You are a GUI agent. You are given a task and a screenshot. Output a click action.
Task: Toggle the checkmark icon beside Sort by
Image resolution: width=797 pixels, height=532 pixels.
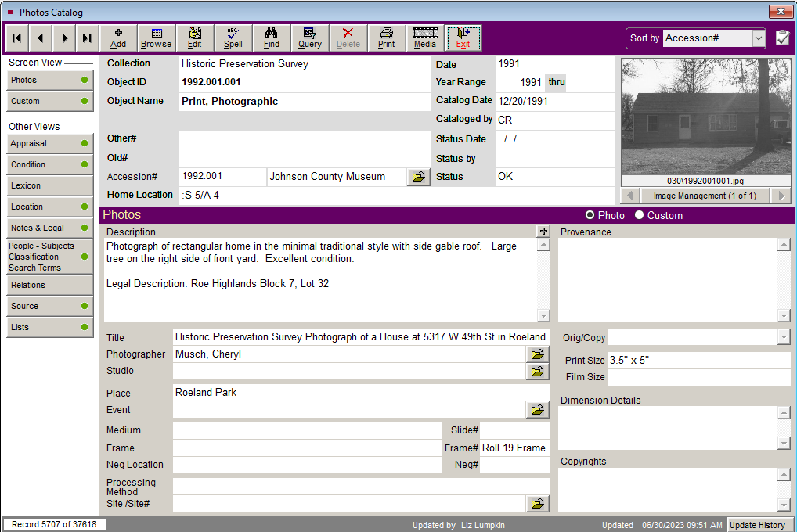pyautogui.click(x=781, y=38)
